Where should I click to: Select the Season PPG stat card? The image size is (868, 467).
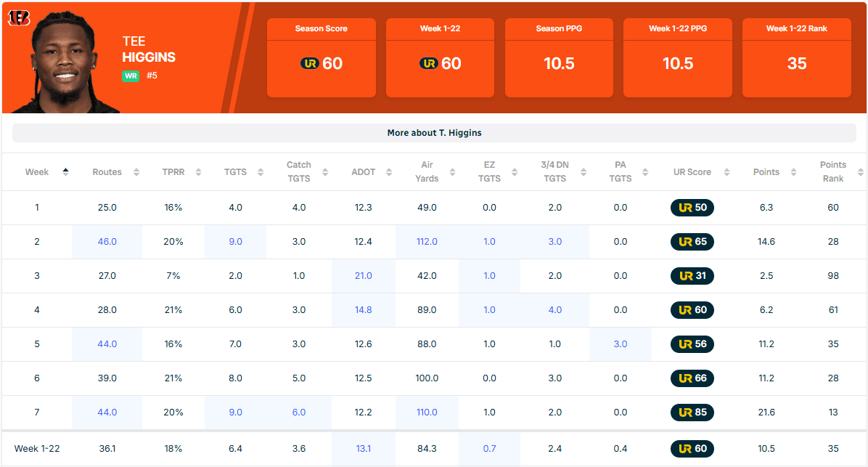pyautogui.click(x=559, y=58)
